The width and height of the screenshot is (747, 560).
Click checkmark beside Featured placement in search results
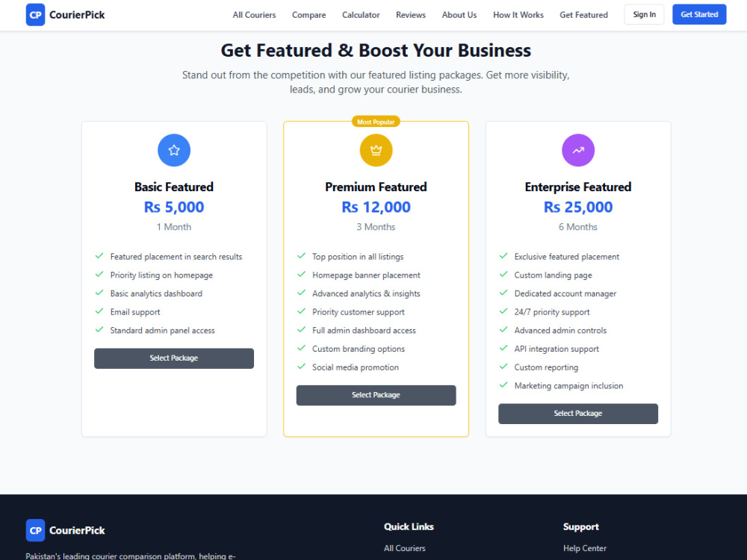coord(99,256)
